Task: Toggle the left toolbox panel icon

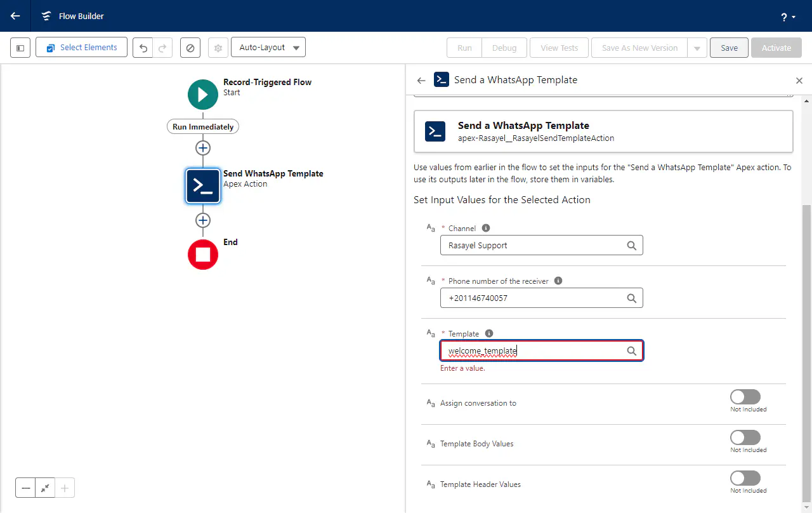Action: tap(20, 48)
